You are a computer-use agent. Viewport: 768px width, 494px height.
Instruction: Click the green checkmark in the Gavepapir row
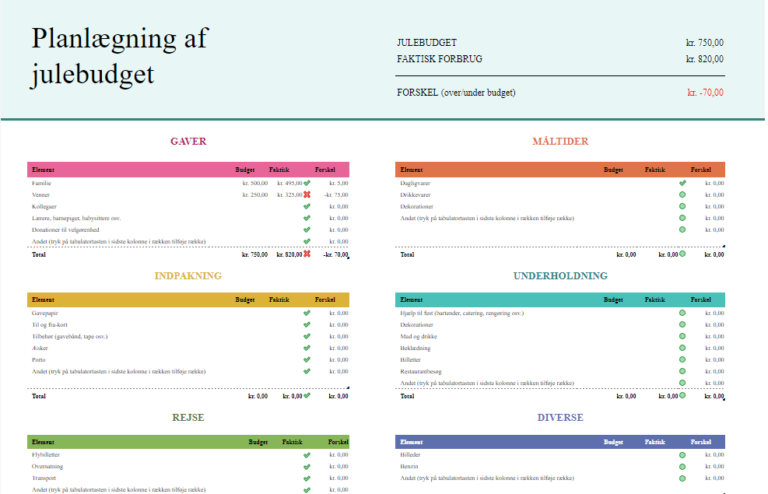click(x=307, y=313)
